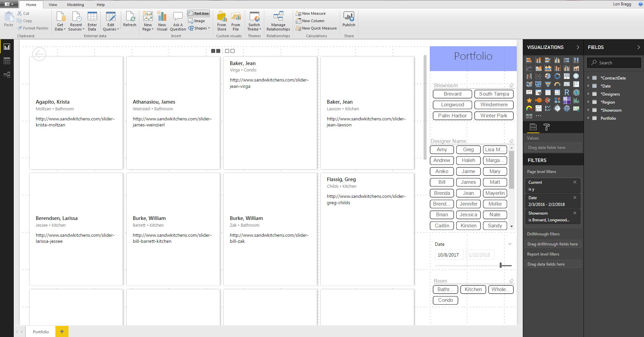
Task: Collapse the Fields pane chevron
Action: click(639, 47)
